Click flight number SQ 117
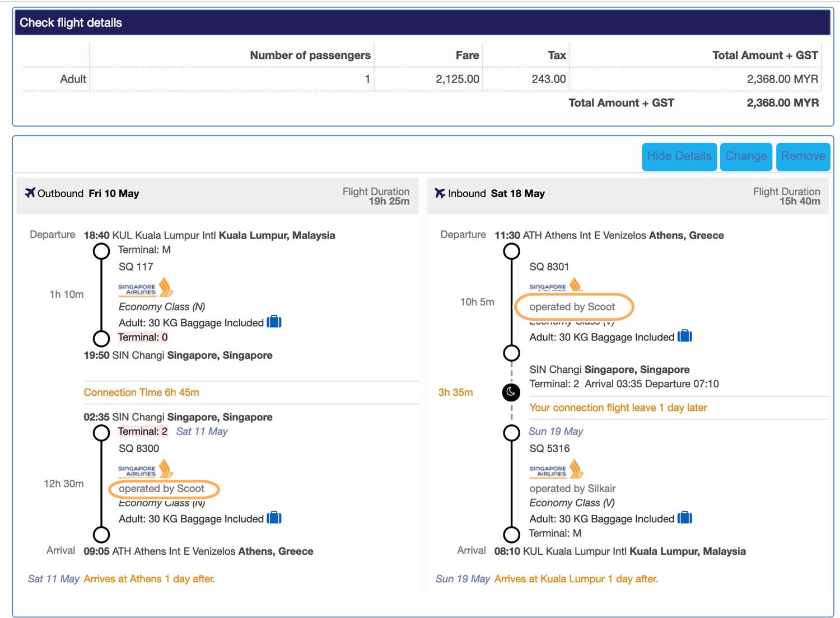 [136, 266]
